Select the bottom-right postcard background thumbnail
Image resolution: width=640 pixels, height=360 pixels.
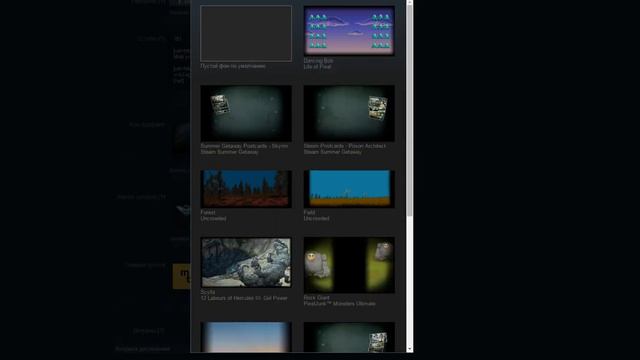(x=349, y=337)
